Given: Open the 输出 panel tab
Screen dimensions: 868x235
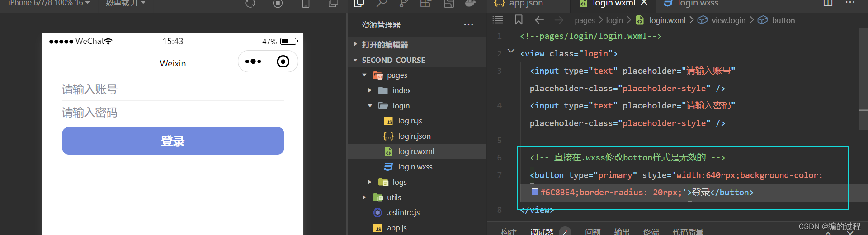Looking at the screenshot, I should pos(622,231).
